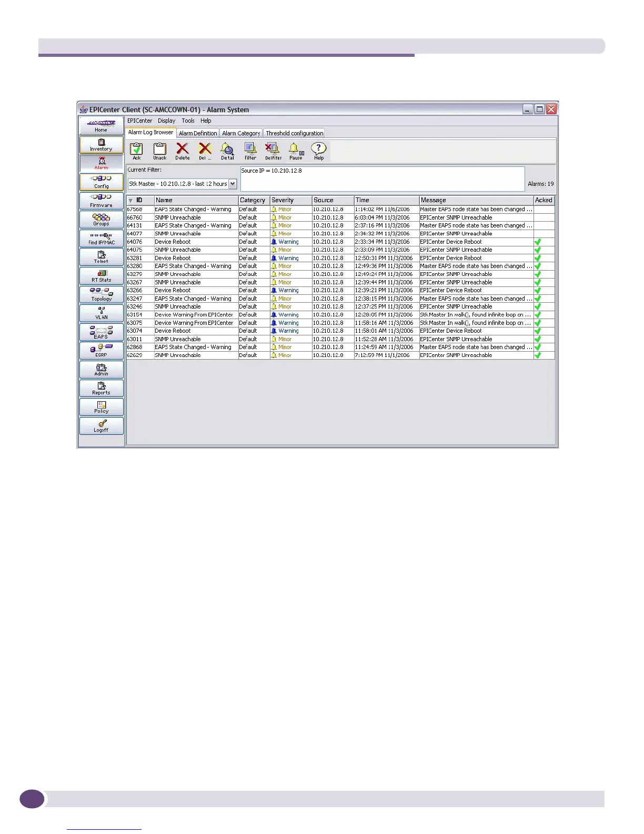Click Acked checkmark for alarm 62868
The width and height of the screenshot is (644, 834).
[x=538, y=347]
